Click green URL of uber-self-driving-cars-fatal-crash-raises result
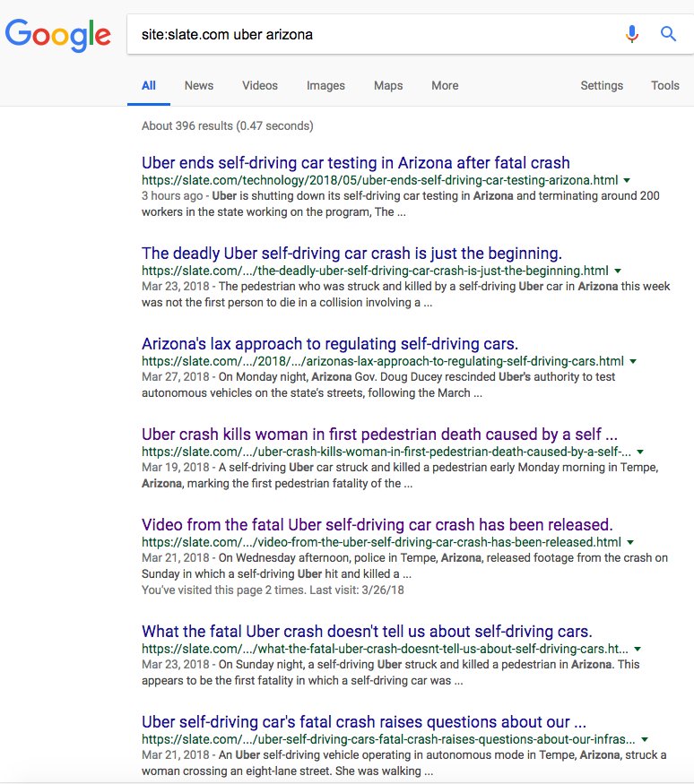 [388, 739]
